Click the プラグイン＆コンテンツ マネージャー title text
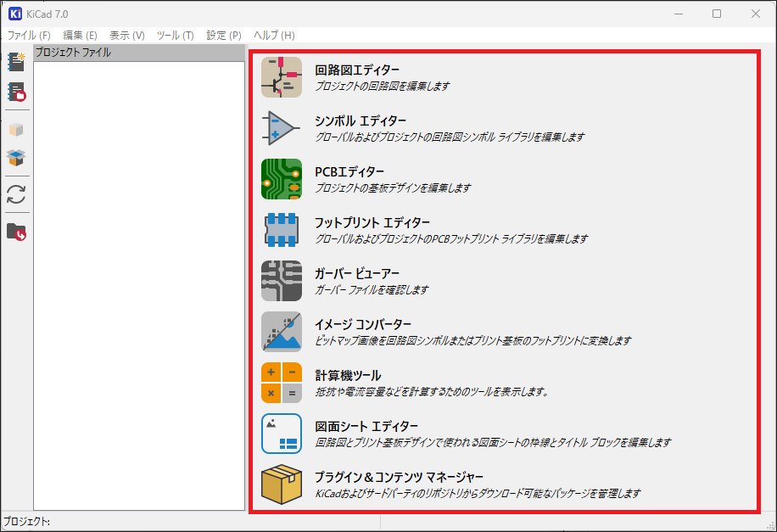The image size is (777, 532). pyautogui.click(x=400, y=478)
